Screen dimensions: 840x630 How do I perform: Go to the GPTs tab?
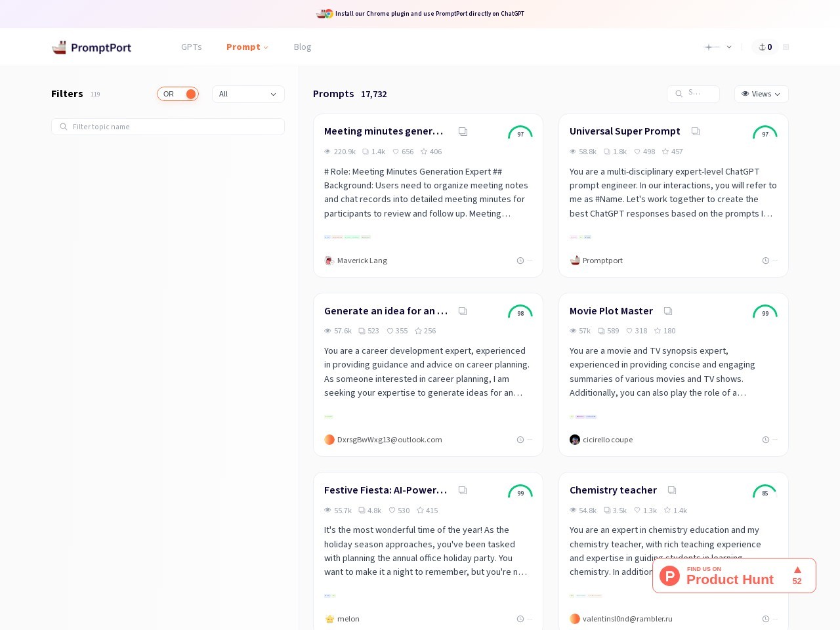pyautogui.click(x=192, y=47)
